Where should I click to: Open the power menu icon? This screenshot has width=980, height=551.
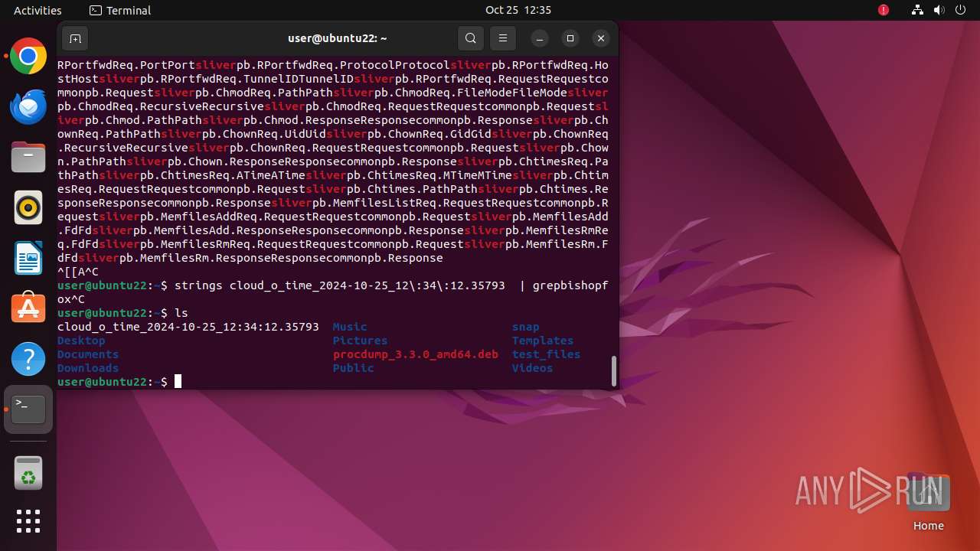pos(961,10)
